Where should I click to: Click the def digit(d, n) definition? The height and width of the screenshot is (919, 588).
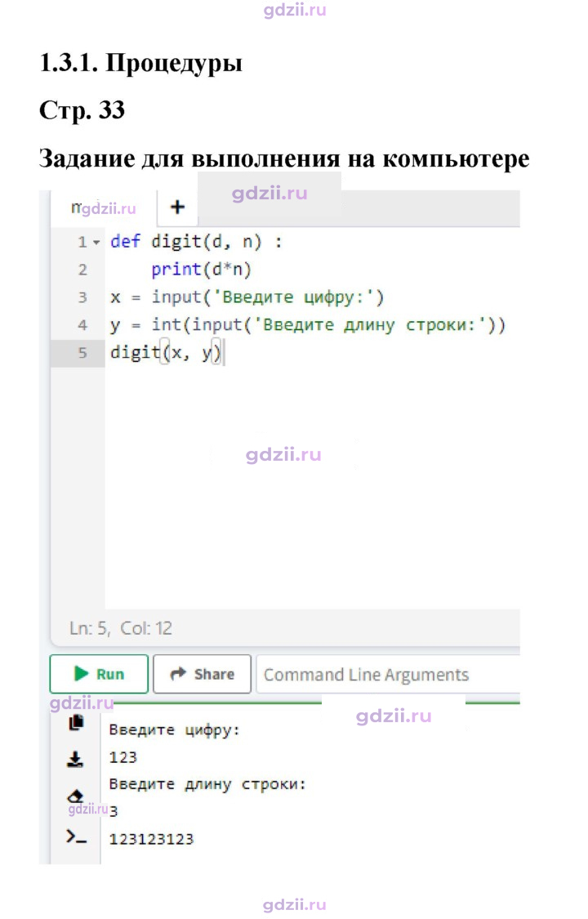point(196,242)
